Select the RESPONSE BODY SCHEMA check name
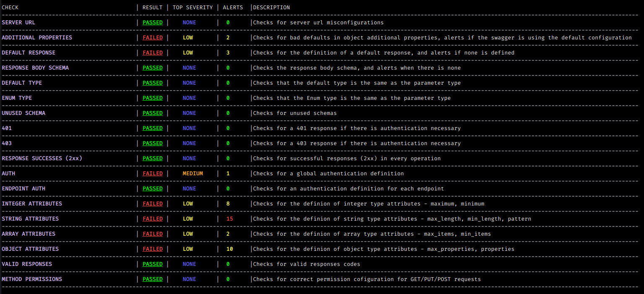This screenshot has width=644, height=294. (35, 68)
